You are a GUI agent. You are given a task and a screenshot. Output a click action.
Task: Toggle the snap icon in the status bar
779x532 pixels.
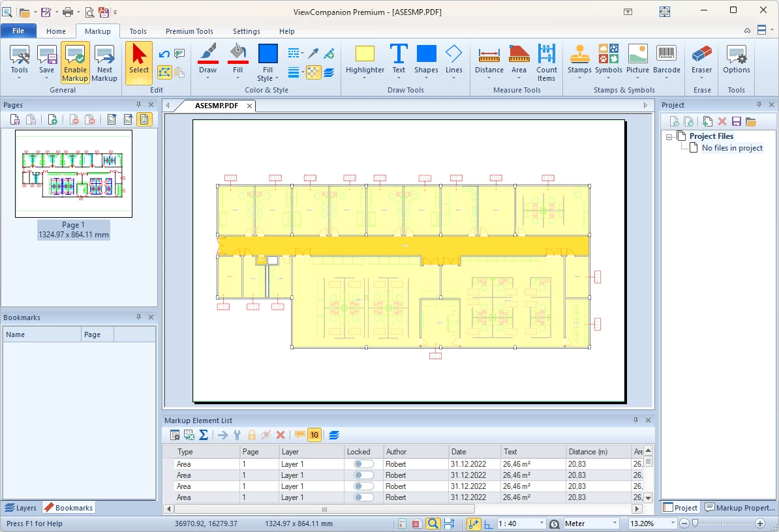pos(474,524)
